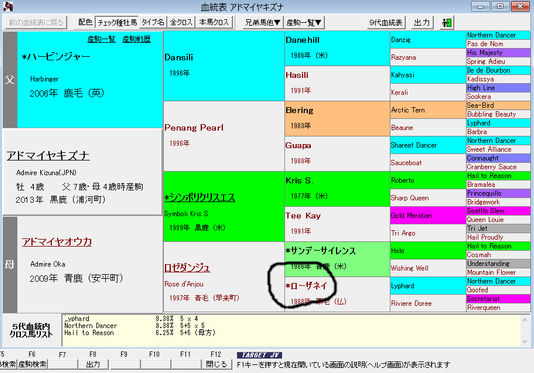Image resolution: width=534 pixels, height=373 pixels.
Task: Select the Bering cell
Action: pos(337,119)
